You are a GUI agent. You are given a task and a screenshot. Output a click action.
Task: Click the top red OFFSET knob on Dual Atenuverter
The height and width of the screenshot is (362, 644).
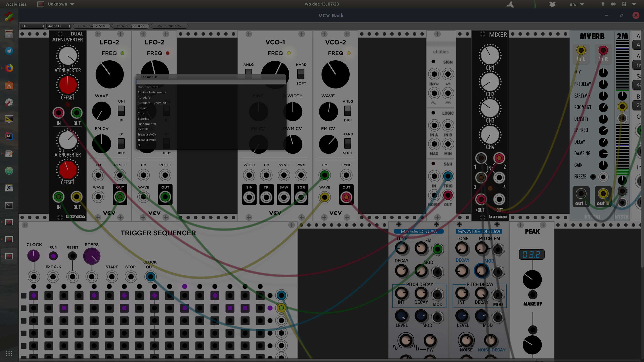[67, 85]
